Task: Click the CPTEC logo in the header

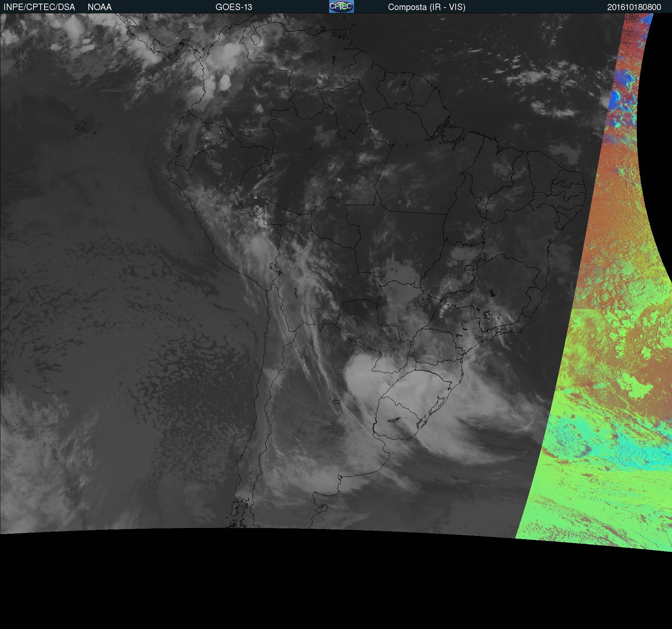Action: tap(341, 6)
